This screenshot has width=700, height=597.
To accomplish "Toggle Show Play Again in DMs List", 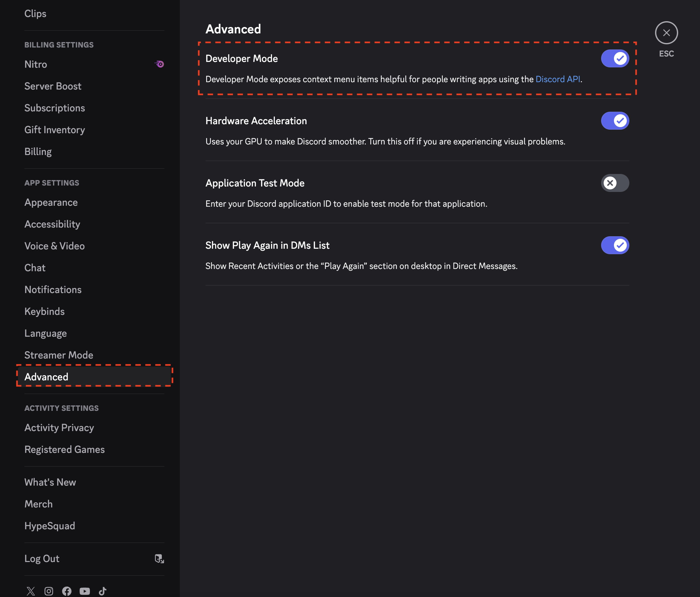I will point(615,245).
